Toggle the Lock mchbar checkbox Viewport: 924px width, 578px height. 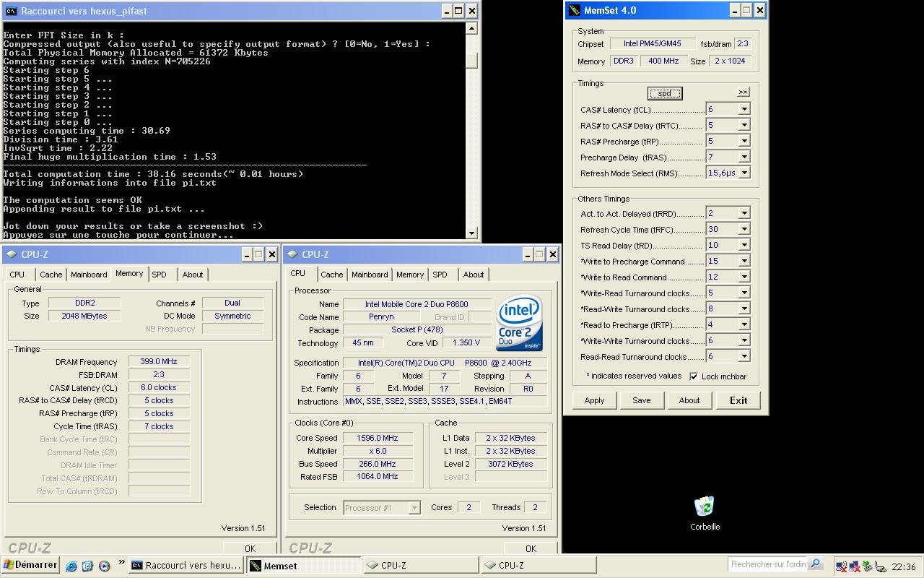pos(694,376)
